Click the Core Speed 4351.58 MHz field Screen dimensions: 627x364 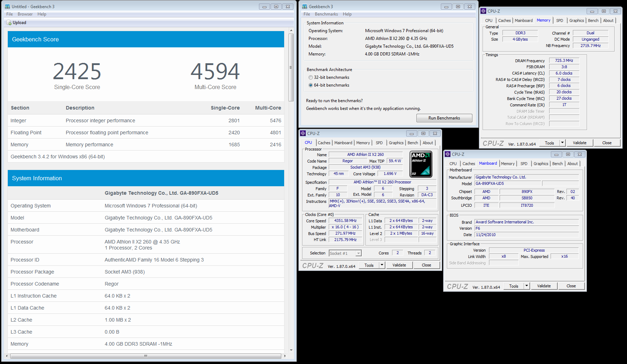[x=345, y=221]
